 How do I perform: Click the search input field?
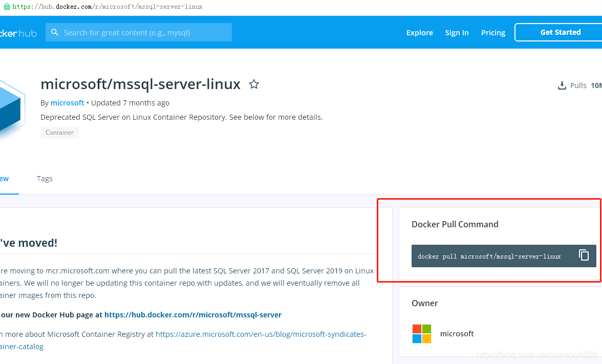[138, 32]
